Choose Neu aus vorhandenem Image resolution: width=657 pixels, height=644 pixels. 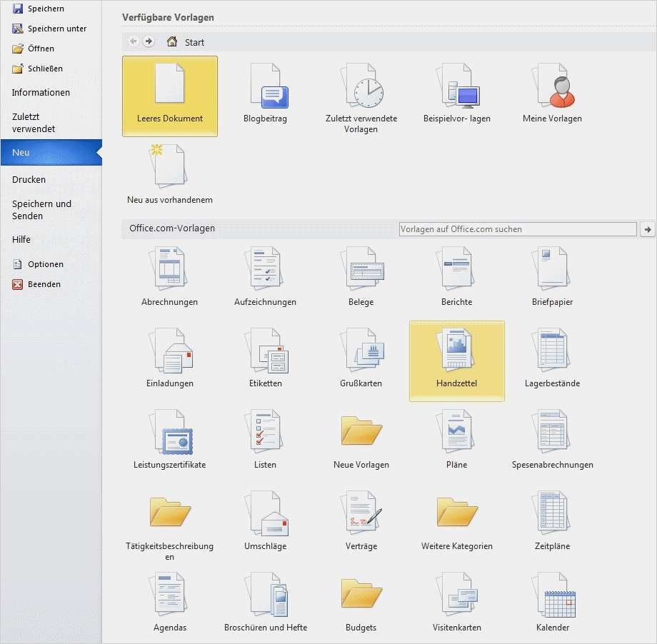tap(170, 174)
